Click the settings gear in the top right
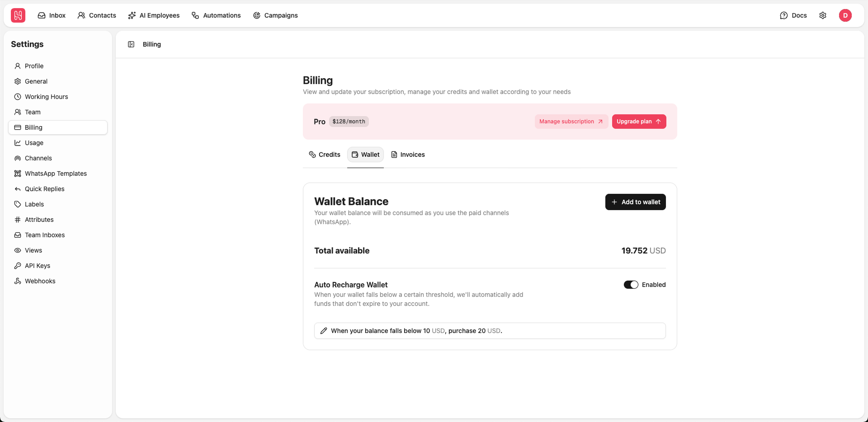868x422 pixels. (823, 15)
